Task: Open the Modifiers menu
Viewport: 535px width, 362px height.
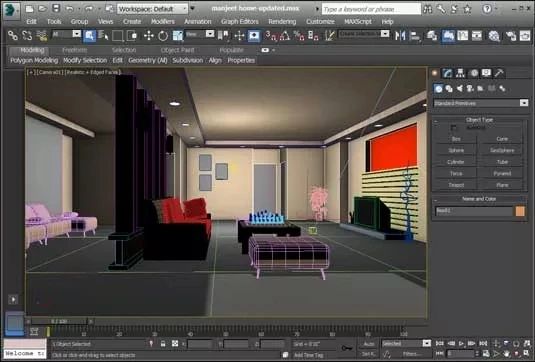Action: tap(163, 21)
